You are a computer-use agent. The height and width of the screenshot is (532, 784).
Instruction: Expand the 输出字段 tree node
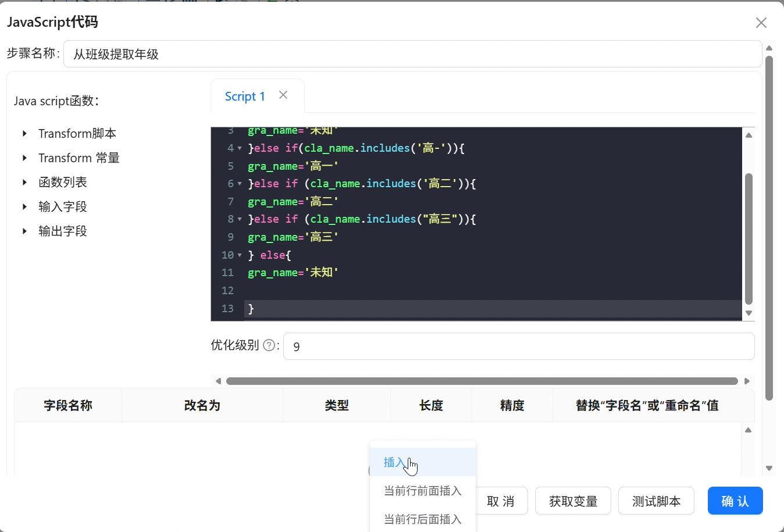24,231
